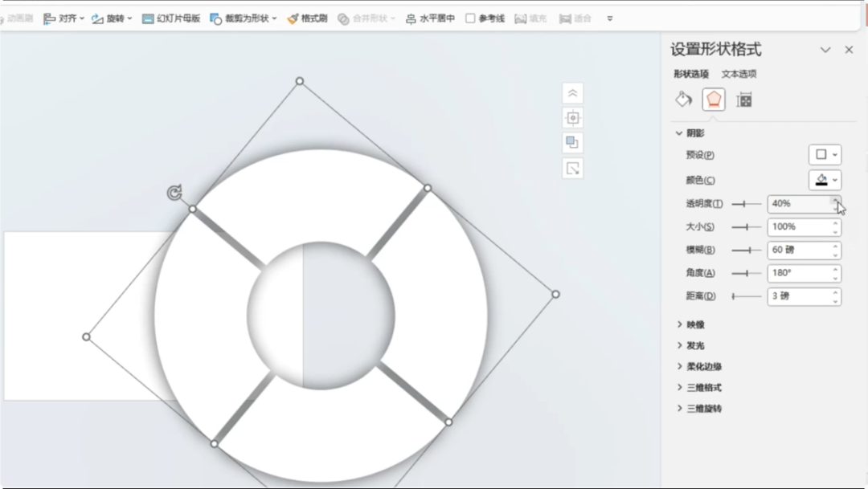Click 水平居中 horizontal center
This screenshot has height=489, width=868.
[430, 18]
